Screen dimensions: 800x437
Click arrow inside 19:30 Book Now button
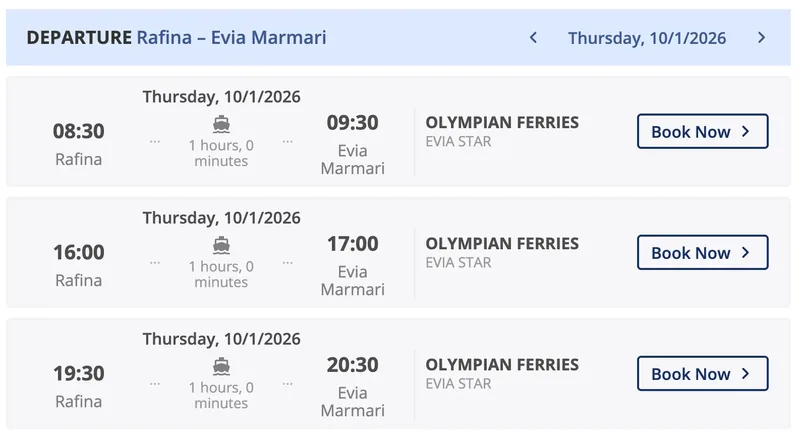(745, 374)
